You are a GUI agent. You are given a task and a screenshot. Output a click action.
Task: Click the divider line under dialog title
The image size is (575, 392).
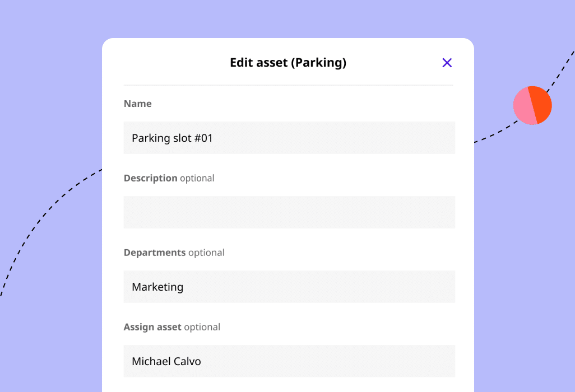click(288, 85)
